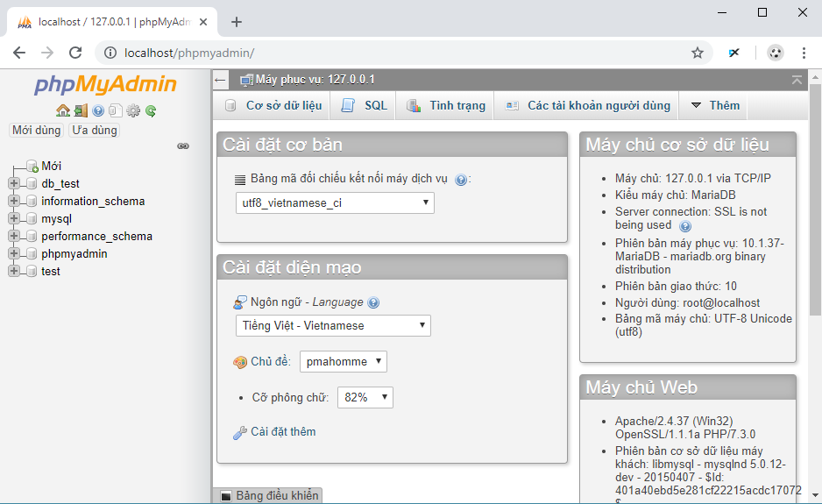The image size is (822, 504).
Task: Open Các tài khoản người dùng tab
Action: (588, 105)
